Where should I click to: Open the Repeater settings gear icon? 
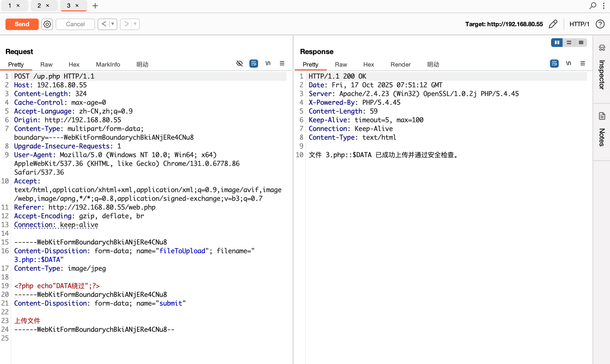point(47,24)
